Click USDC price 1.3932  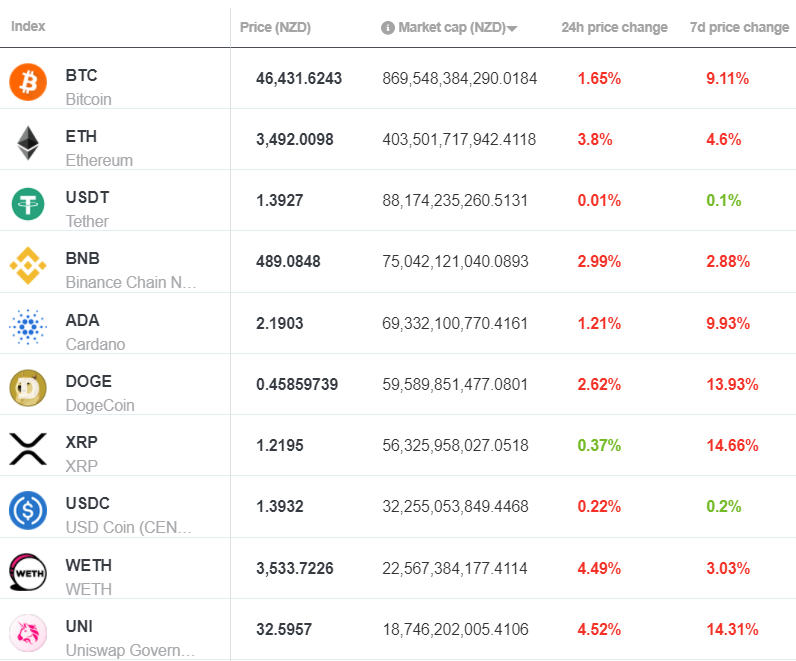click(280, 506)
